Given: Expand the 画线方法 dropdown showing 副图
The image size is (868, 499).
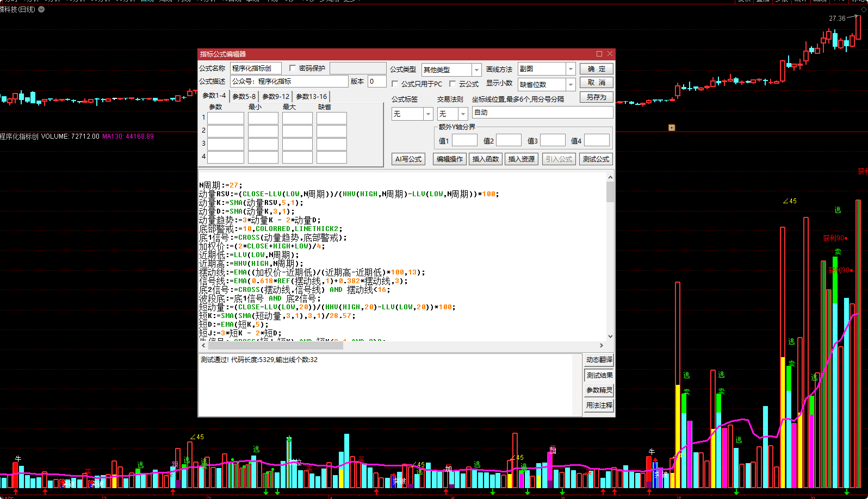Looking at the screenshot, I should tap(571, 69).
